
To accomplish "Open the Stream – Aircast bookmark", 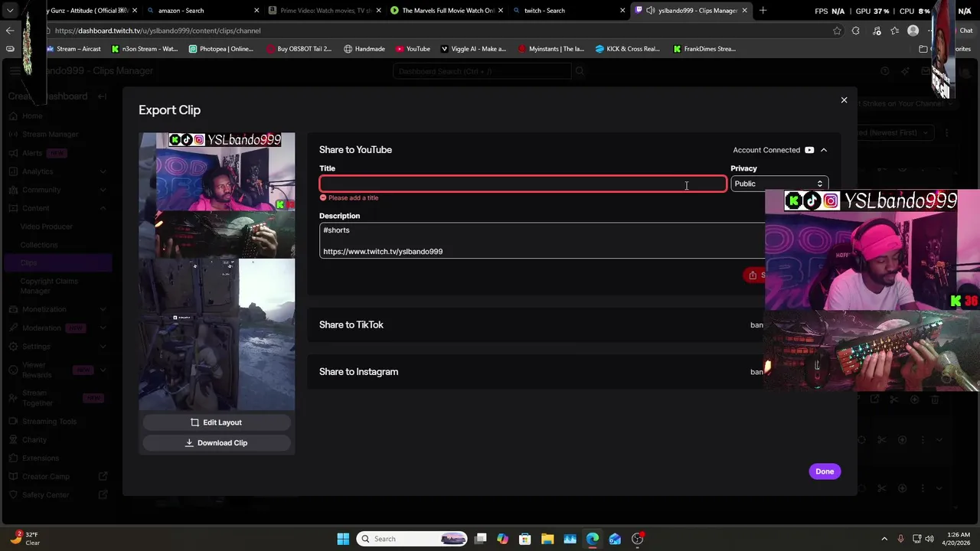I will tap(73, 49).
